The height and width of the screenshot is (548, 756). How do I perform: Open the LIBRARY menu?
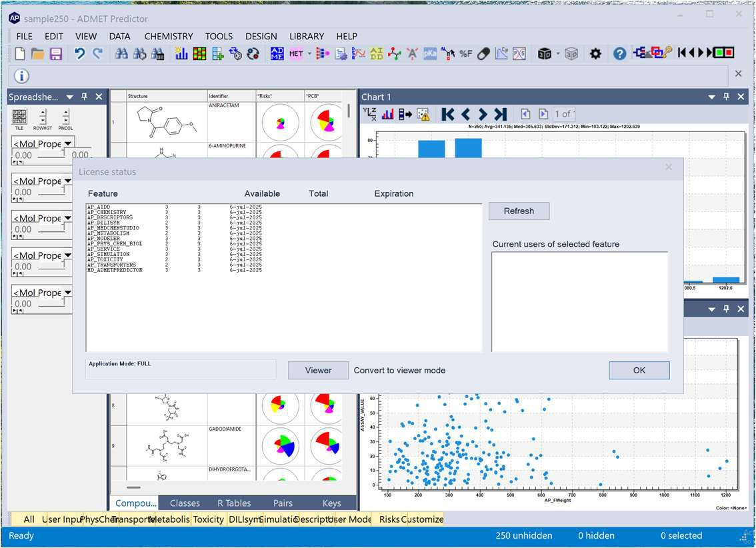pos(307,36)
